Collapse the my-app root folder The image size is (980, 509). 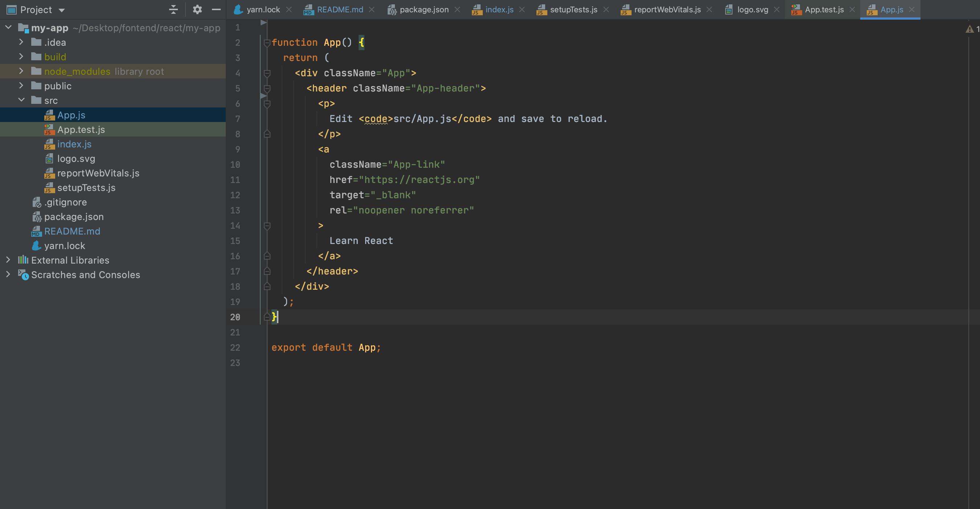tap(8, 27)
